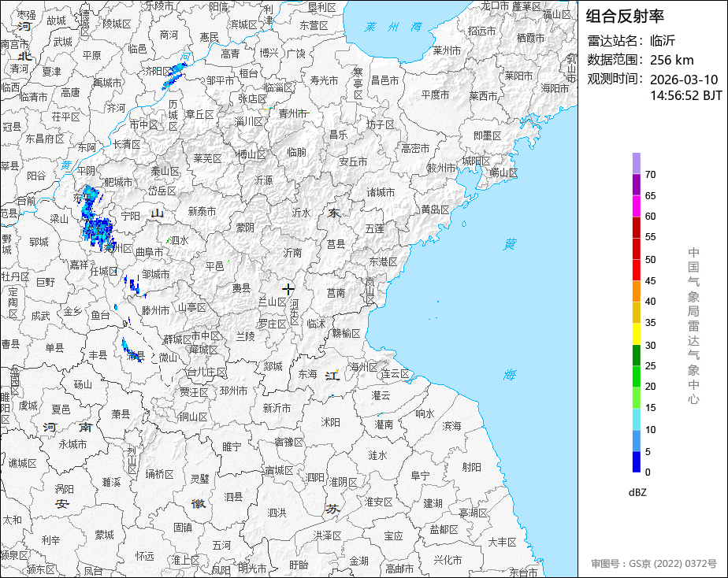Click the 洪泽区 map label
728x578 pixels.
tap(327, 535)
